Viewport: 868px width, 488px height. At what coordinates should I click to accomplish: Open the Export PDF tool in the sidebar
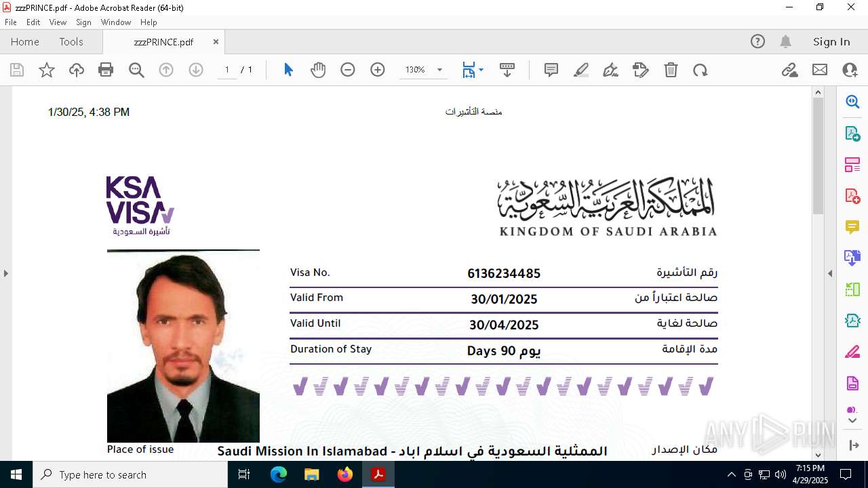pos(852,134)
